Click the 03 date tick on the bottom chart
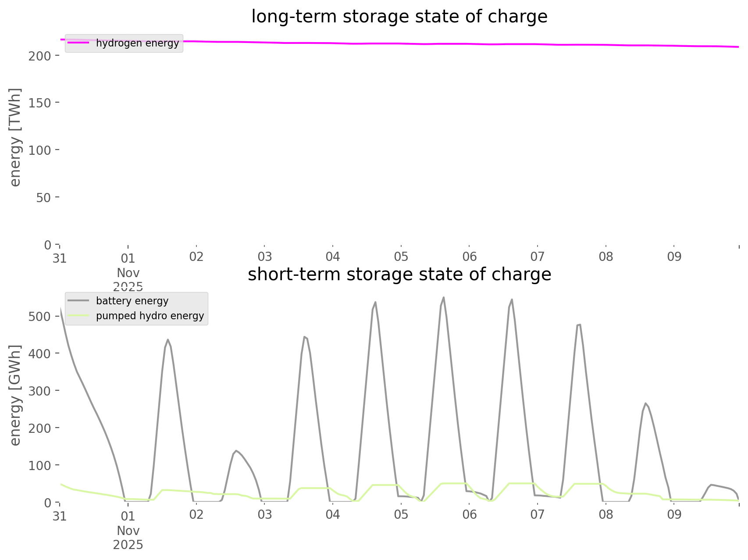This screenshot has width=748, height=560. [x=264, y=515]
